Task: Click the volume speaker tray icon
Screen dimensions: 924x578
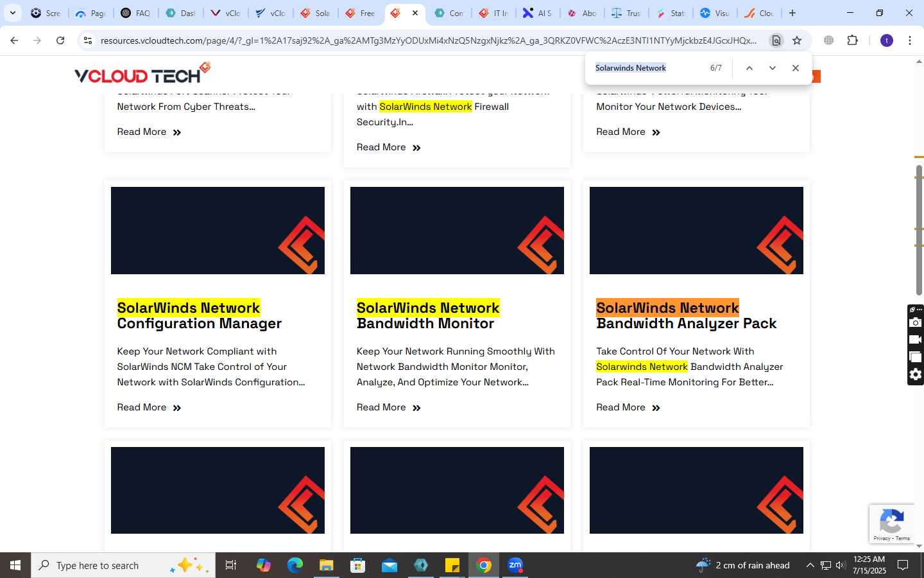Action: point(840,565)
